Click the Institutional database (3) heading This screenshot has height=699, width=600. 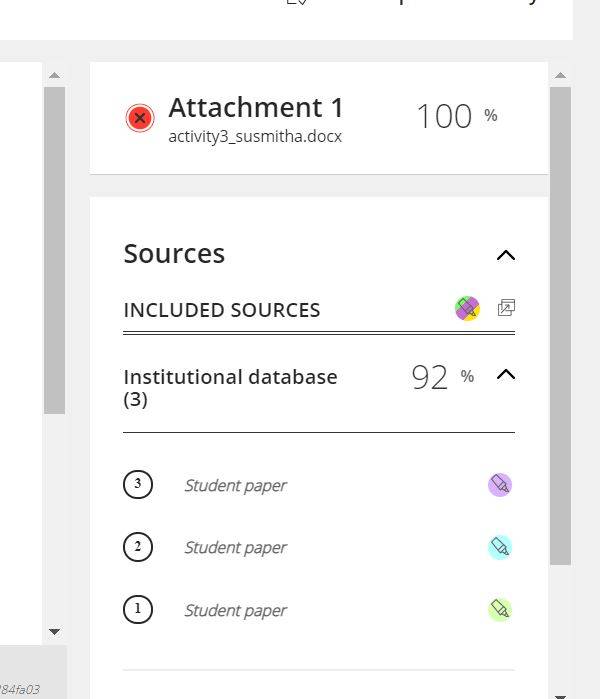230,388
